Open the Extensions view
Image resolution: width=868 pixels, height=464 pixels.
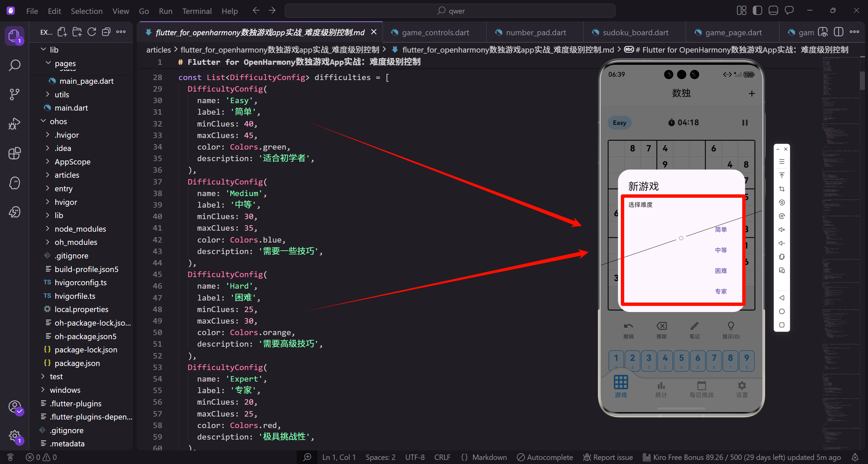pos(14,153)
